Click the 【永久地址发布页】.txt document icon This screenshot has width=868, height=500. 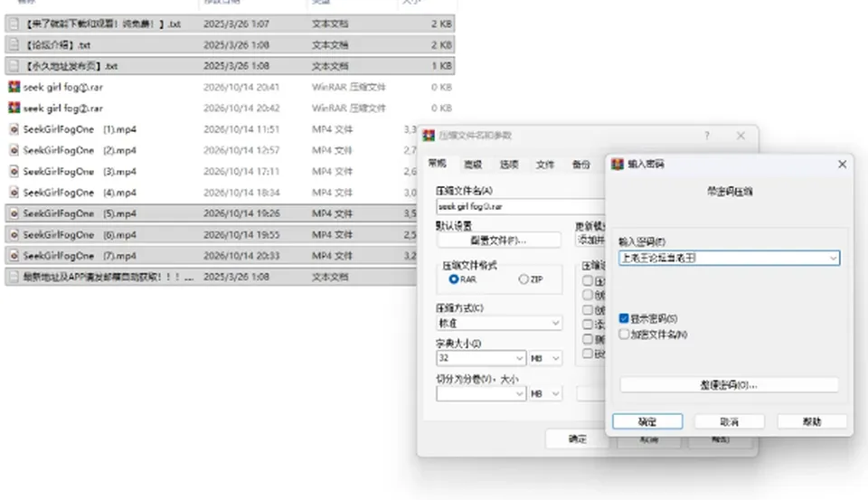pos(14,66)
